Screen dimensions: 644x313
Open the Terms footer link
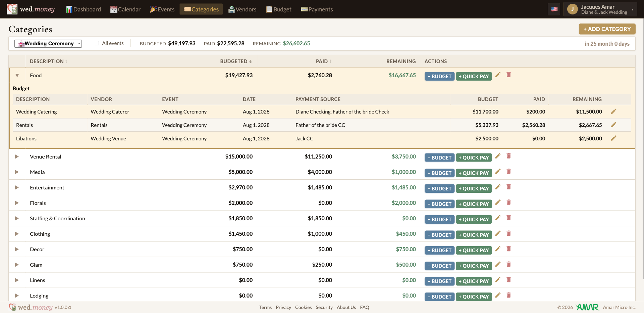(265, 307)
